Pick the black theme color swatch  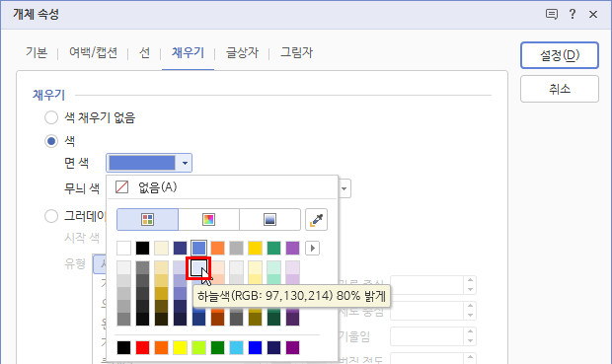pyautogui.click(x=142, y=249)
